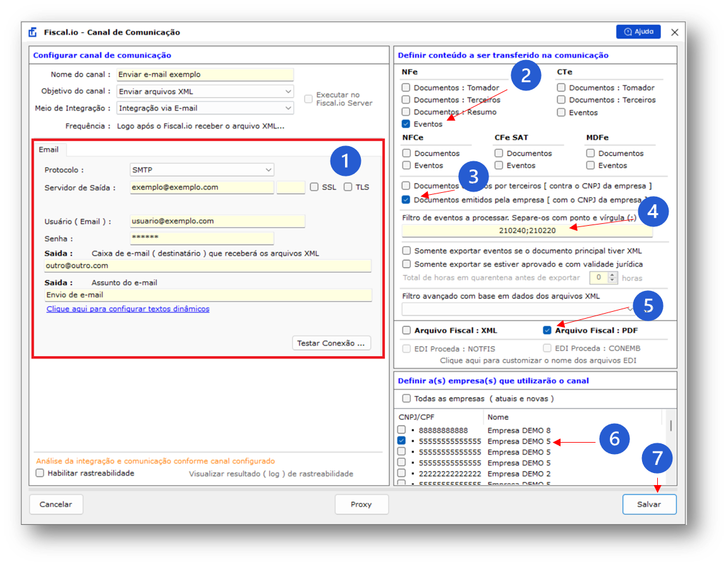This screenshot has width=728, height=566.
Task: Click the server port field beside SSL
Action: click(291, 187)
